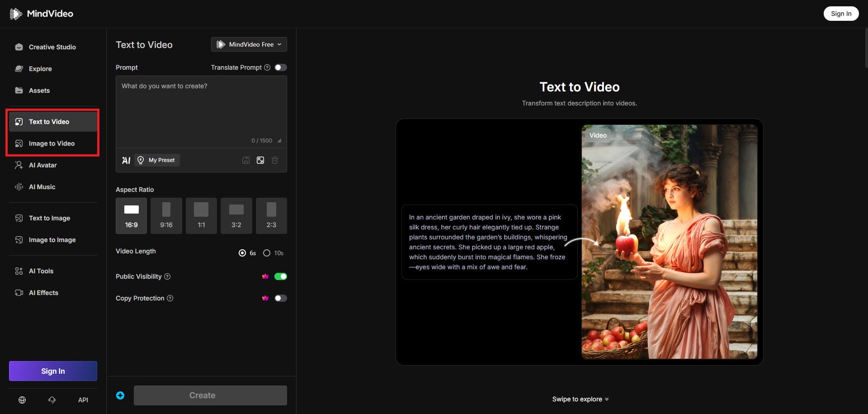Click the headset support icon
Viewport: 868px width, 414px height.
[x=52, y=400]
